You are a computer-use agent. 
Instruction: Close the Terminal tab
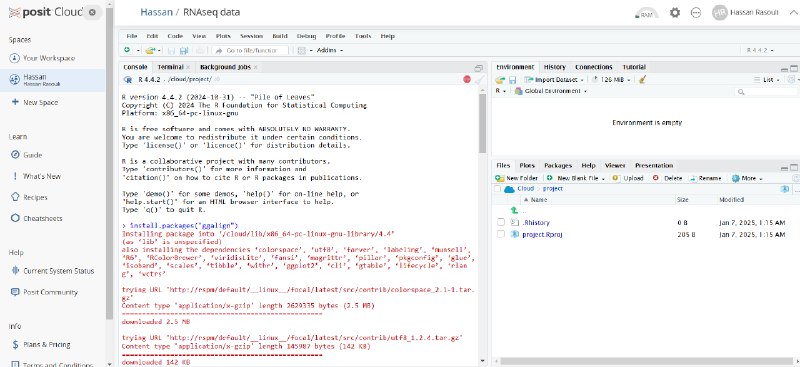188,67
